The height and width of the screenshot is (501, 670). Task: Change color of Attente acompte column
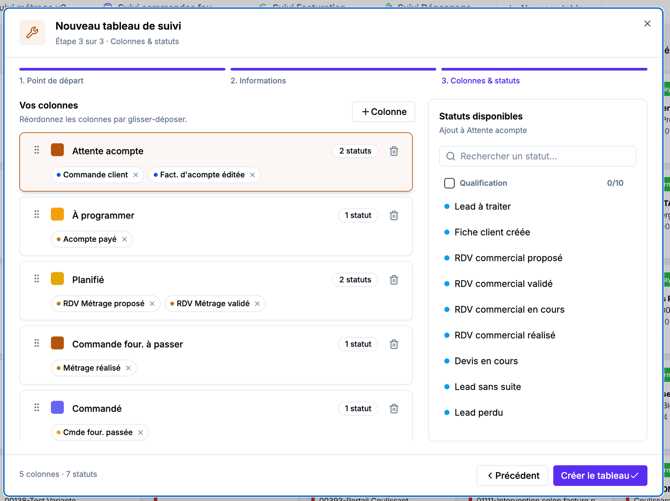pyautogui.click(x=57, y=150)
